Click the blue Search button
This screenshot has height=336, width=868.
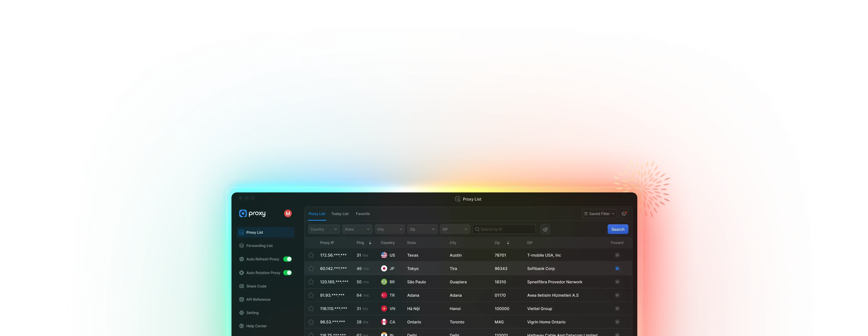pyautogui.click(x=618, y=229)
